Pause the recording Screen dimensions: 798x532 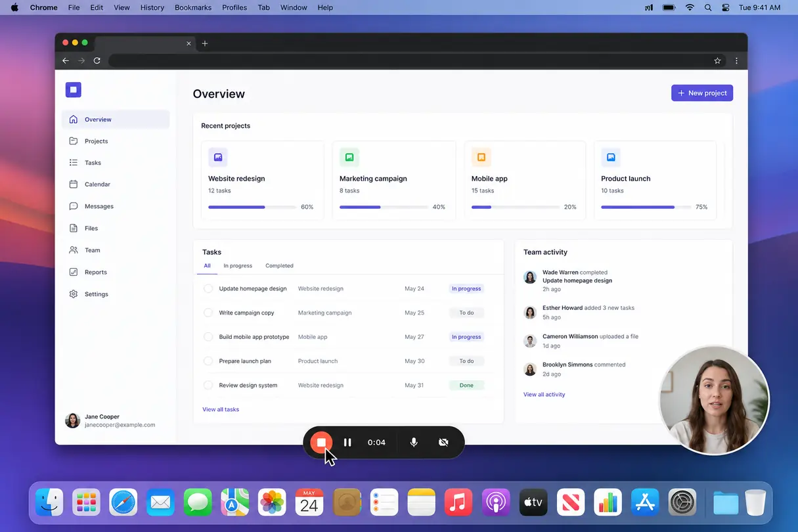click(347, 443)
